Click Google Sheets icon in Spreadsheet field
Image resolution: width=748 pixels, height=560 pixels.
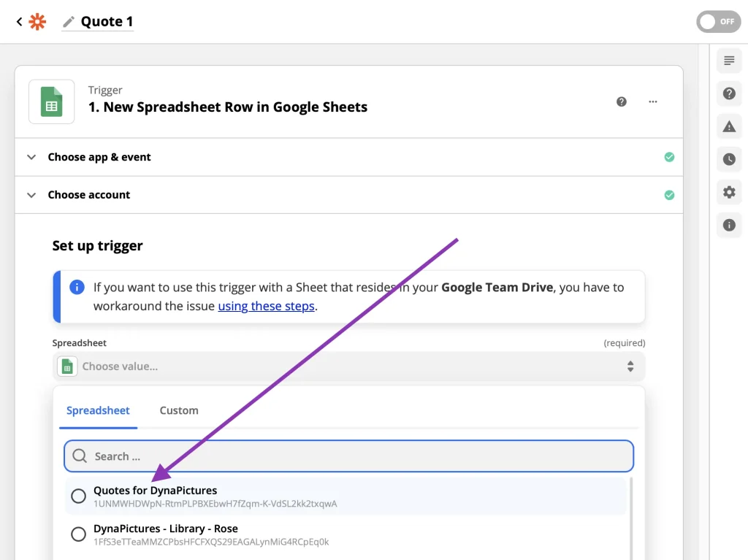[67, 367]
